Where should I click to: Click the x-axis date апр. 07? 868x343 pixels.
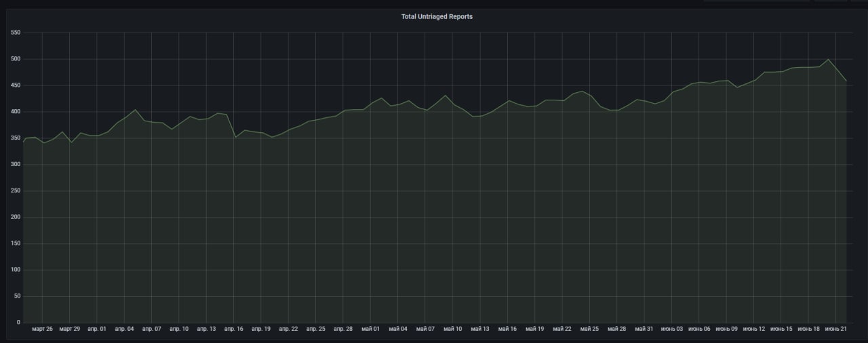click(x=151, y=329)
